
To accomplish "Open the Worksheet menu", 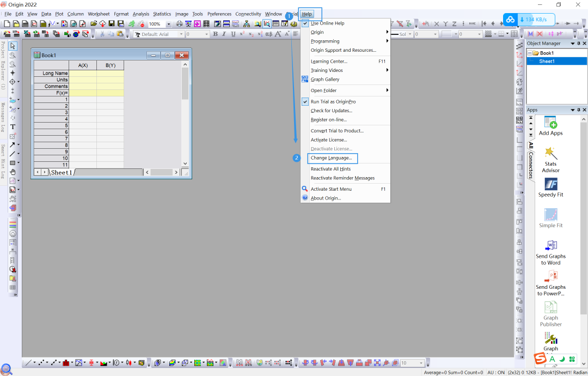I will (x=99, y=14).
